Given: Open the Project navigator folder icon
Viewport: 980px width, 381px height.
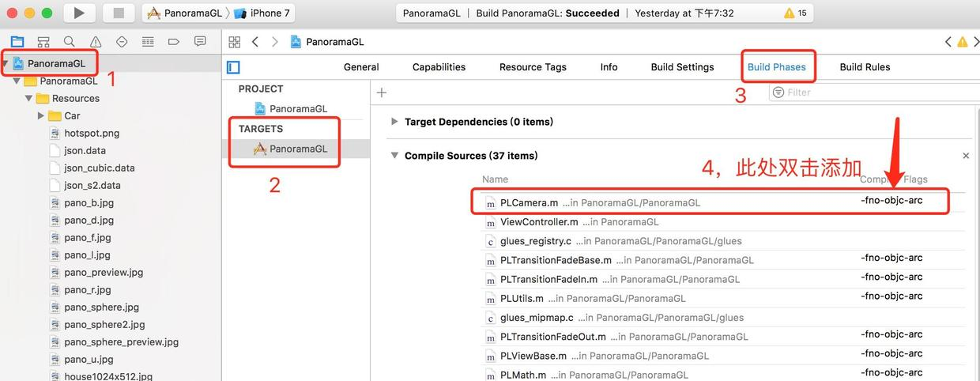Looking at the screenshot, I should click(17, 41).
